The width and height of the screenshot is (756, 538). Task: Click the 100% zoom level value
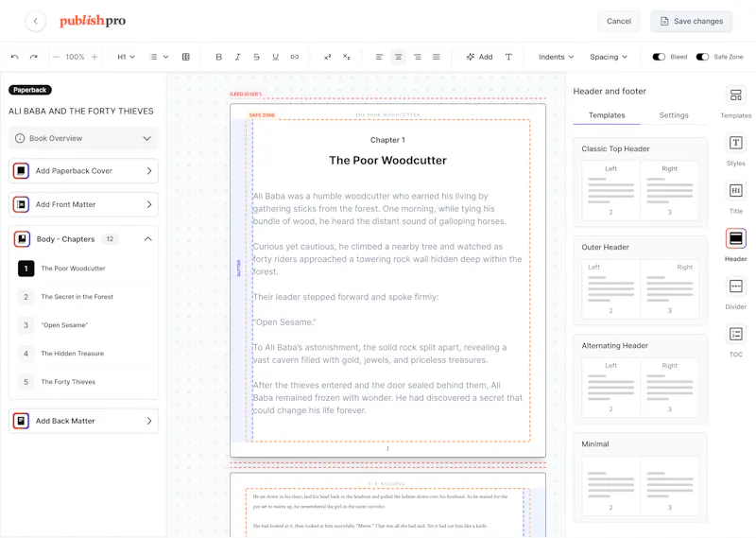pos(75,57)
